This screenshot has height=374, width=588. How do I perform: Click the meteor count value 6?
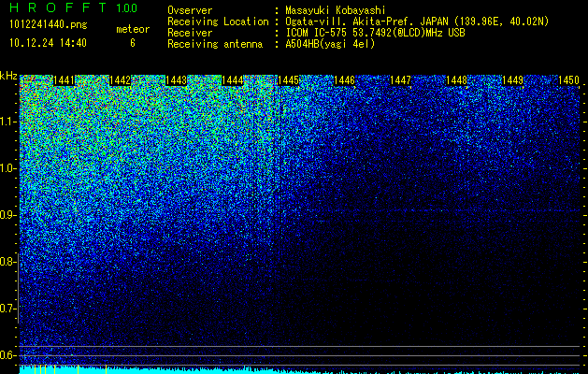(133, 43)
